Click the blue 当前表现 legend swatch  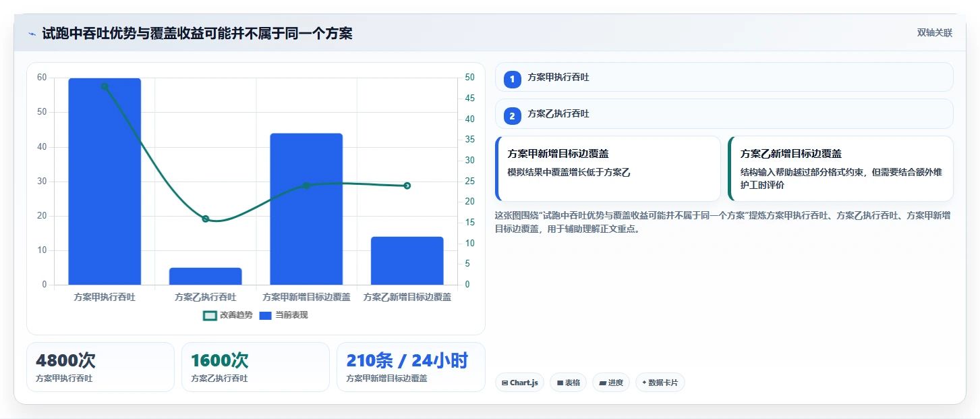click(x=266, y=315)
